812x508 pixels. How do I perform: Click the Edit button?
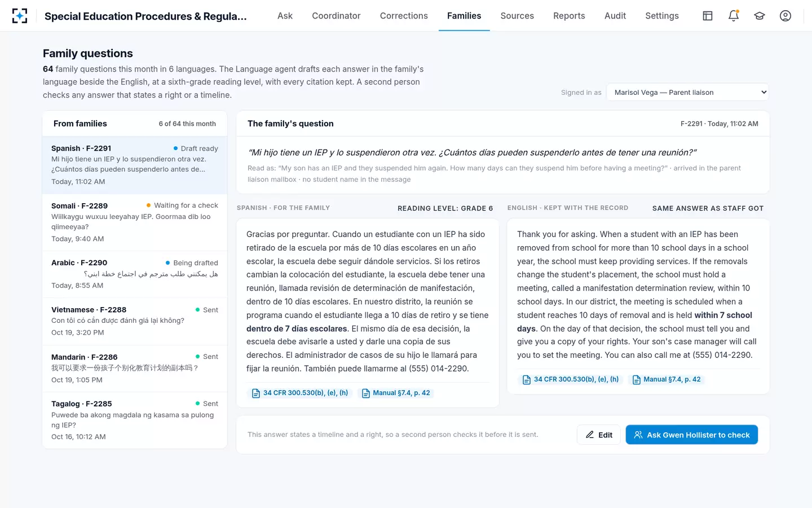pyautogui.click(x=599, y=435)
